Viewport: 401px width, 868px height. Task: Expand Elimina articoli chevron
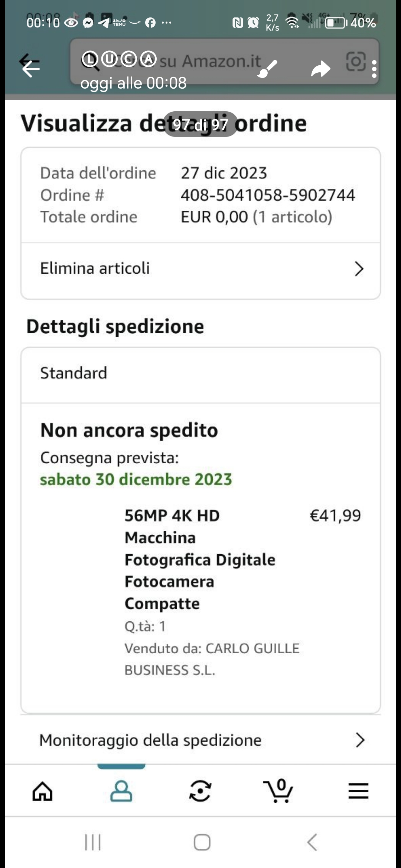pyautogui.click(x=359, y=269)
